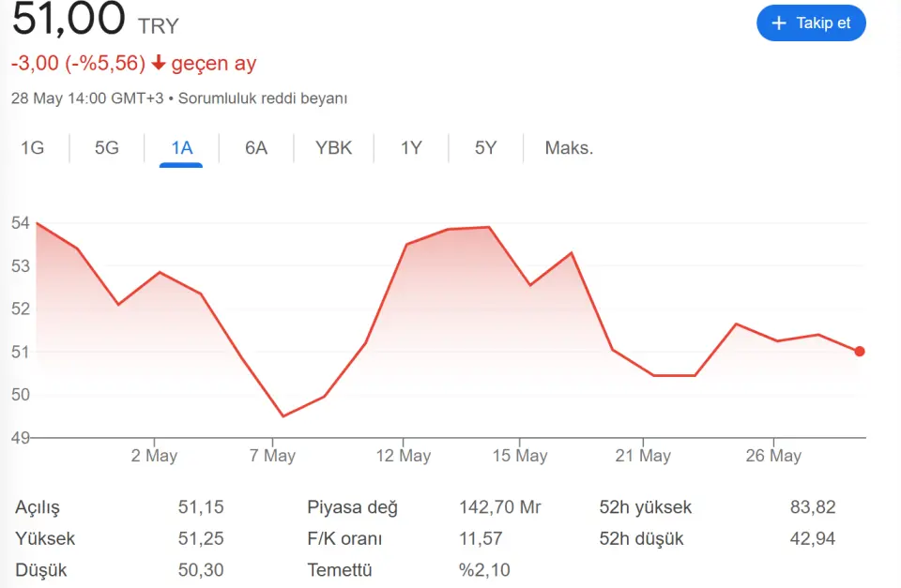
Task: Click the red endpoint dot on chart
Action: point(860,352)
